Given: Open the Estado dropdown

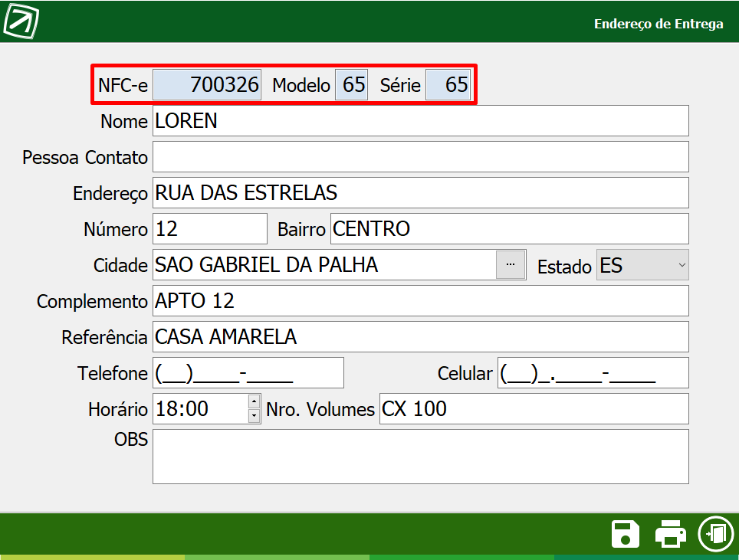Looking at the screenshot, I should point(682,265).
